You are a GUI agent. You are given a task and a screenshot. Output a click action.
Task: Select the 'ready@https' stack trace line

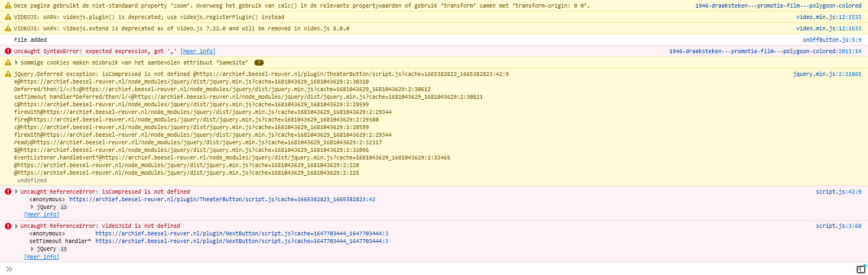(198, 143)
